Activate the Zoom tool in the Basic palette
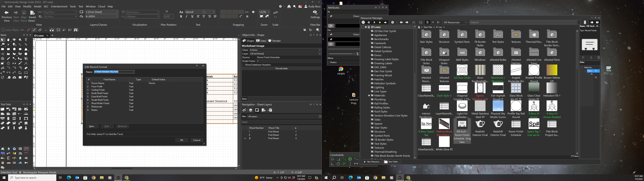This screenshot has height=181, width=644. [x=20, y=40]
